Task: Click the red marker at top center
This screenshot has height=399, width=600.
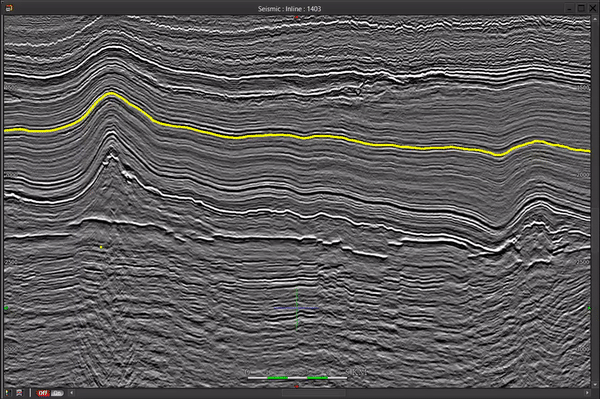Action: 297,17
